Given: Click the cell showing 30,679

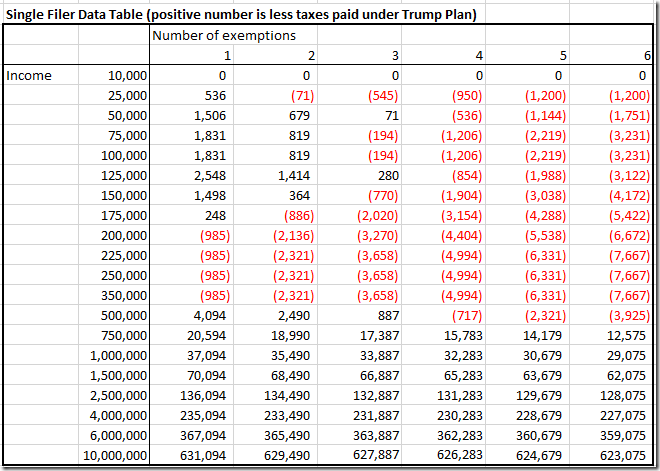Looking at the screenshot, I should pyautogui.click(x=527, y=356).
